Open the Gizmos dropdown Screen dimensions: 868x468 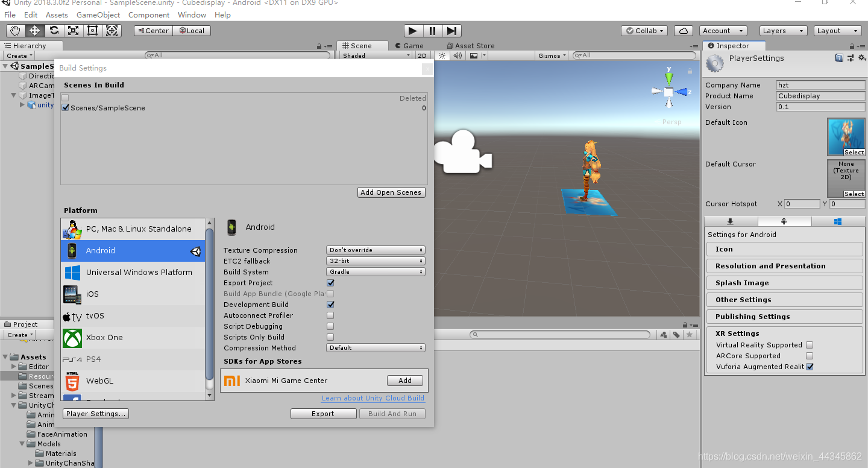coord(552,55)
